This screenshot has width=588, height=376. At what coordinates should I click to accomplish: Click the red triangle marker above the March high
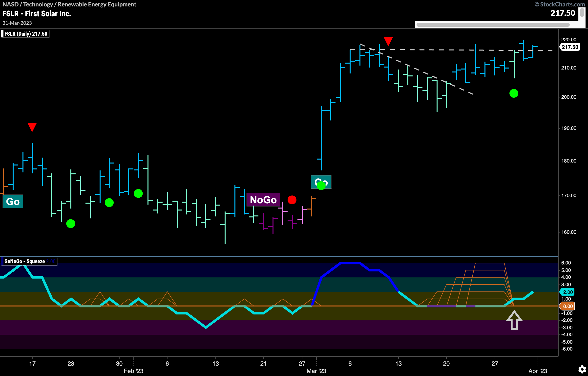click(x=388, y=41)
